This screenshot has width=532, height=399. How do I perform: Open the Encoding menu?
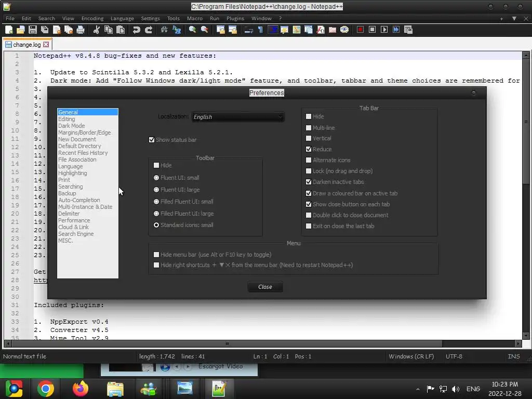tap(92, 19)
